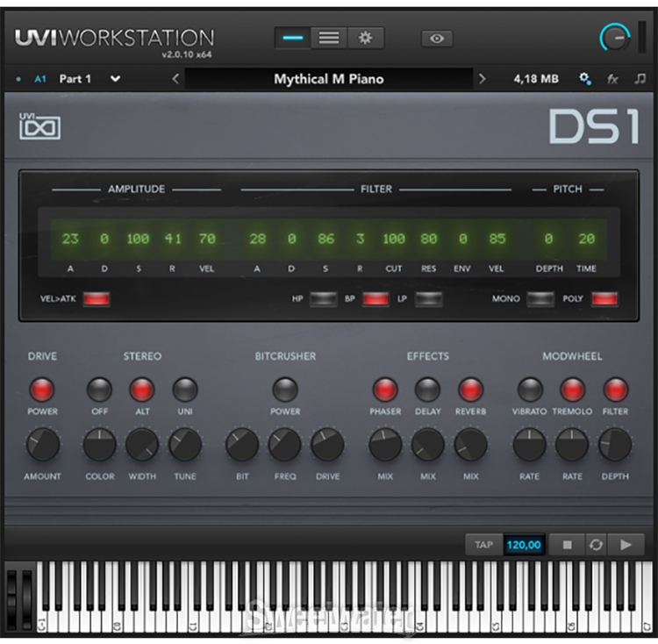Click the 120,00 tempo field
Screen dimensions: 658x644
tap(524, 545)
